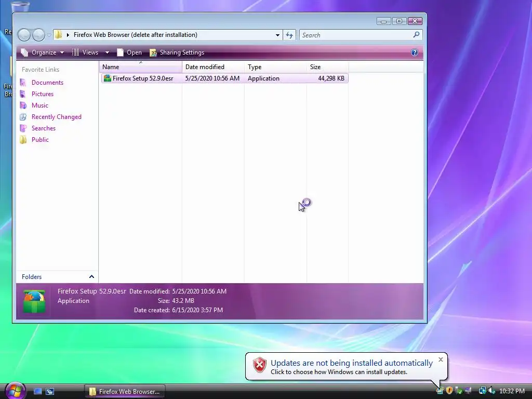
Task: Open the Windows Start orb
Action: coord(15,391)
